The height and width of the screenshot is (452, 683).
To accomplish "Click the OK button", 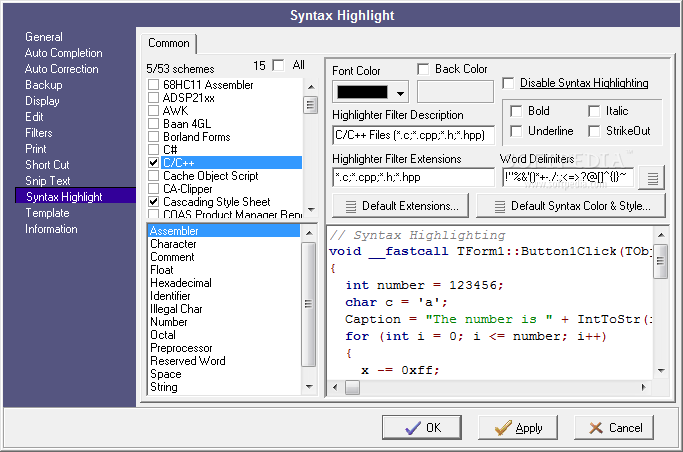I will [422, 428].
